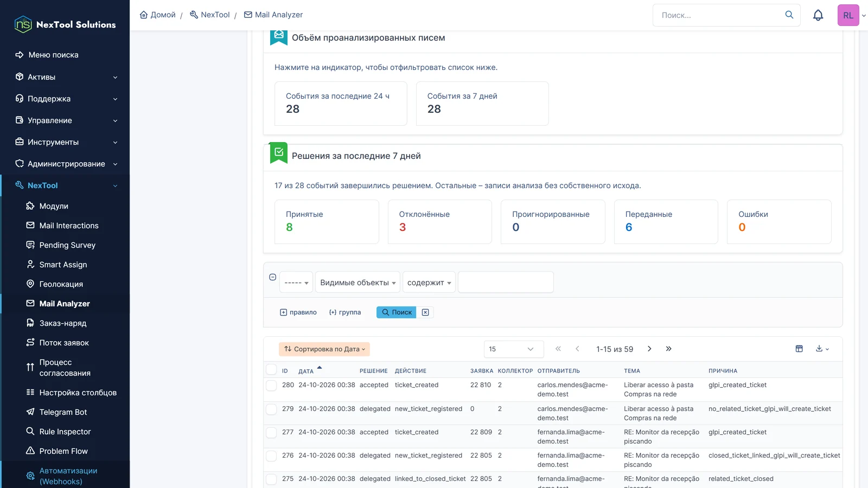The height and width of the screenshot is (488, 868).
Task: Open the notifications bell
Action: [x=818, y=15]
